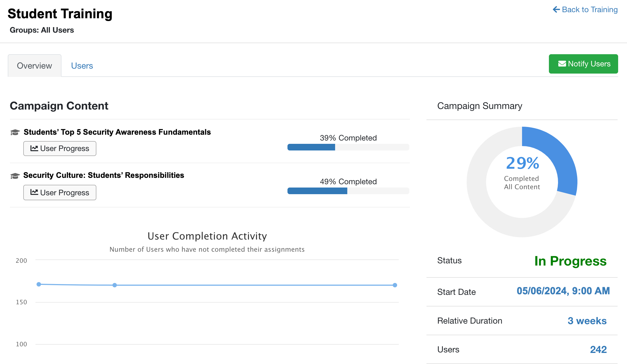Screen dimensions: 627x364
Task: Select the leftmost data point on the activity line
Action: click(x=38, y=284)
